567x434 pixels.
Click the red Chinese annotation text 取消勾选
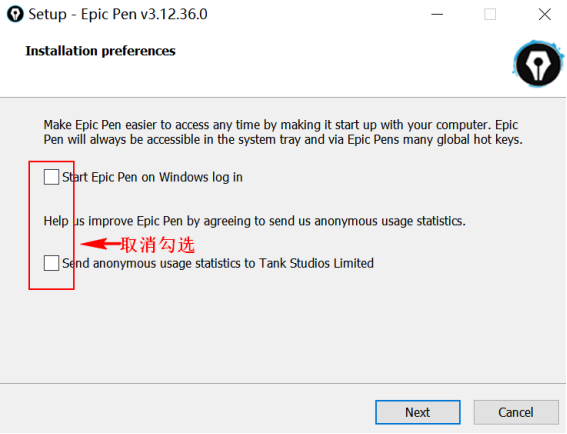(158, 245)
